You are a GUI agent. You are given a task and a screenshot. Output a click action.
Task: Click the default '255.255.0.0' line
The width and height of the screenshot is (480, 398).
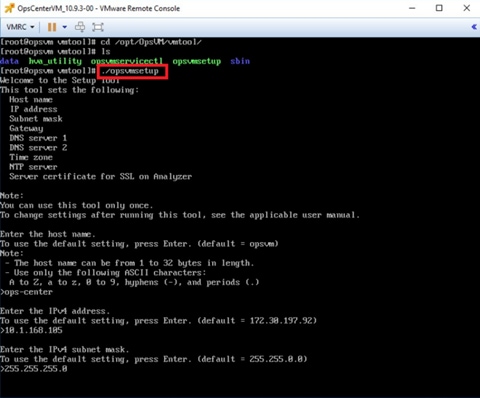click(x=154, y=359)
